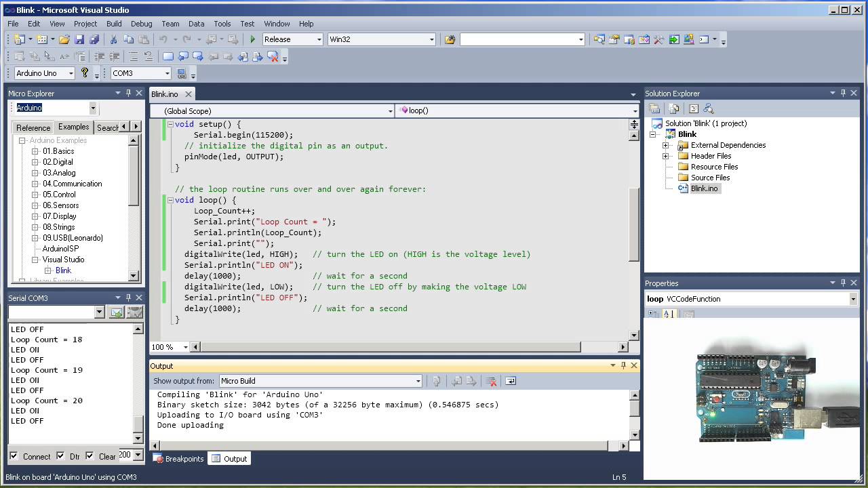Switch to the Breakpoints tab
This screenshot has height=488, width=868.
(178, 459)
